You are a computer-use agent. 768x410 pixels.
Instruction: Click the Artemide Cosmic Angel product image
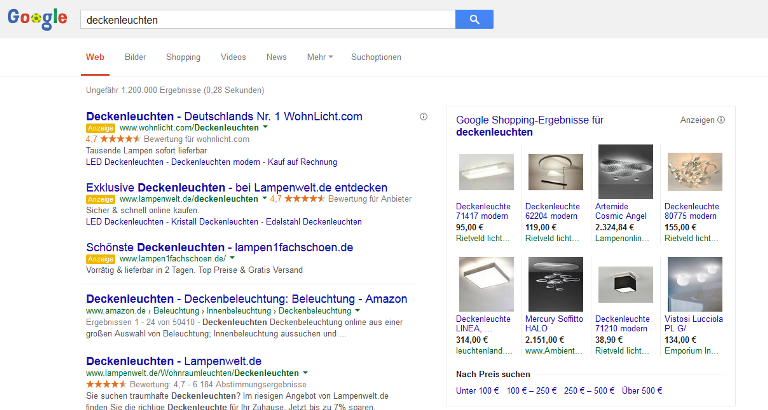point(625,171)
